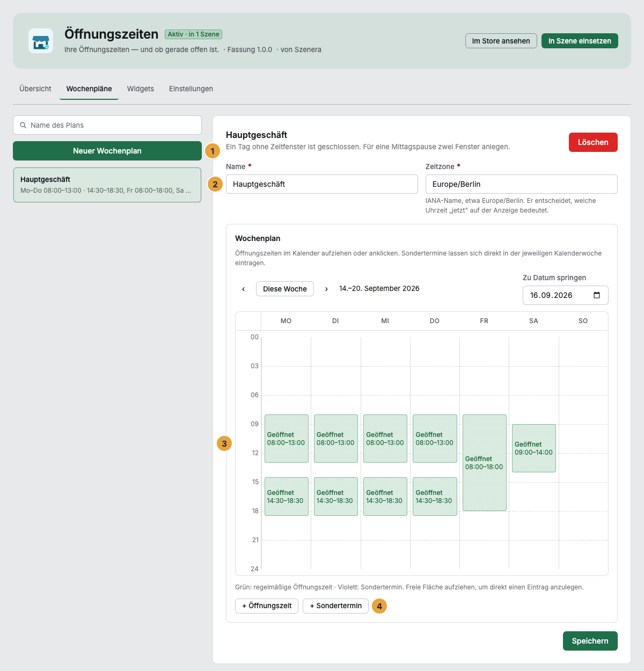This screenshot has height=671, width=644.
Task: Select Friday's 08:00–18:00 opening block
Action: click(x=485, y=463)
